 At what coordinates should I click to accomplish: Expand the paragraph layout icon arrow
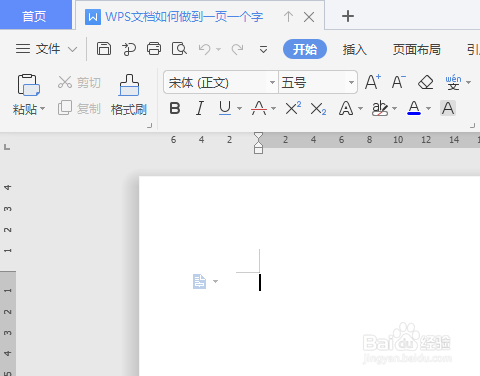(x=216, y=282)
